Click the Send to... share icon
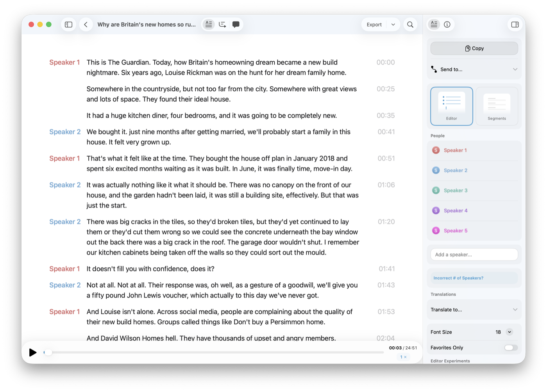547x392 pixels. coord(434,69)
